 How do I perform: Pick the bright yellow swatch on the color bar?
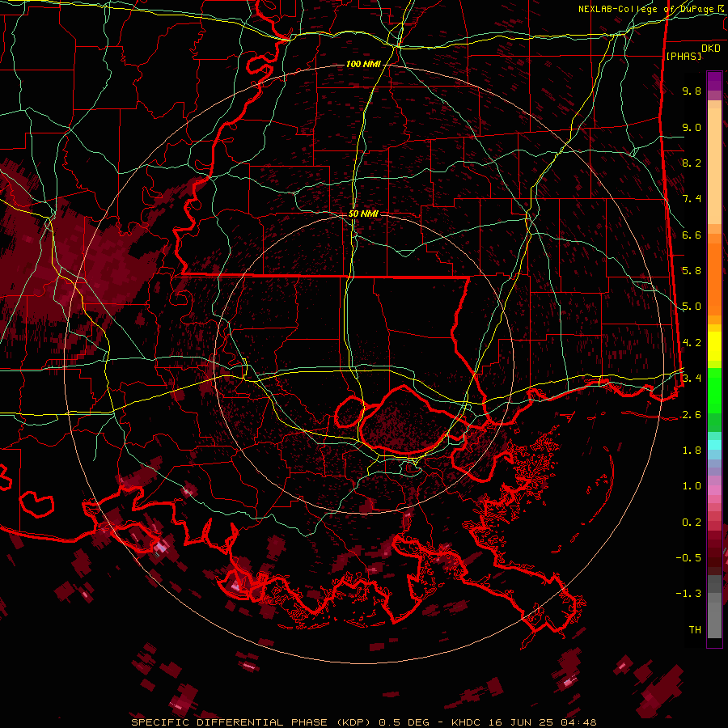coord(714,346)
